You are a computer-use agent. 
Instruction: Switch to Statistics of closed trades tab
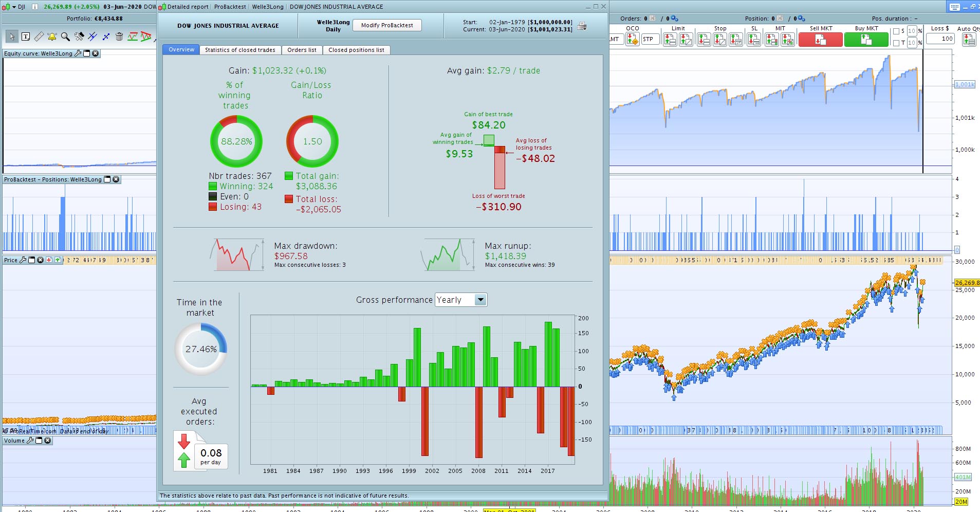pyautogui.click(x=240, y=50)
